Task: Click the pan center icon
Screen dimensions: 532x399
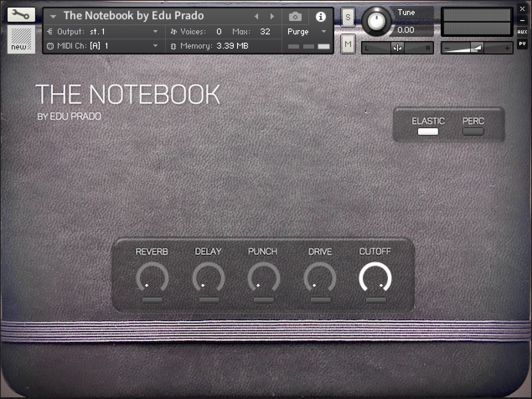Action: click(x=398, y=48)
